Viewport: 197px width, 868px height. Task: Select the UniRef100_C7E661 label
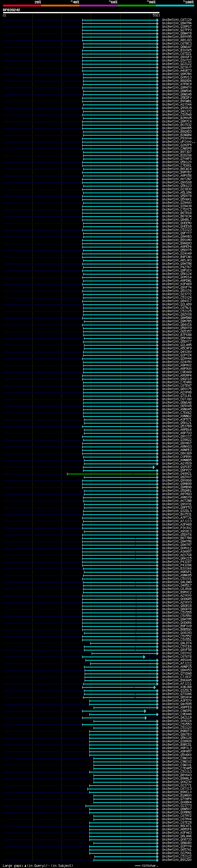[x=176, y=165]
